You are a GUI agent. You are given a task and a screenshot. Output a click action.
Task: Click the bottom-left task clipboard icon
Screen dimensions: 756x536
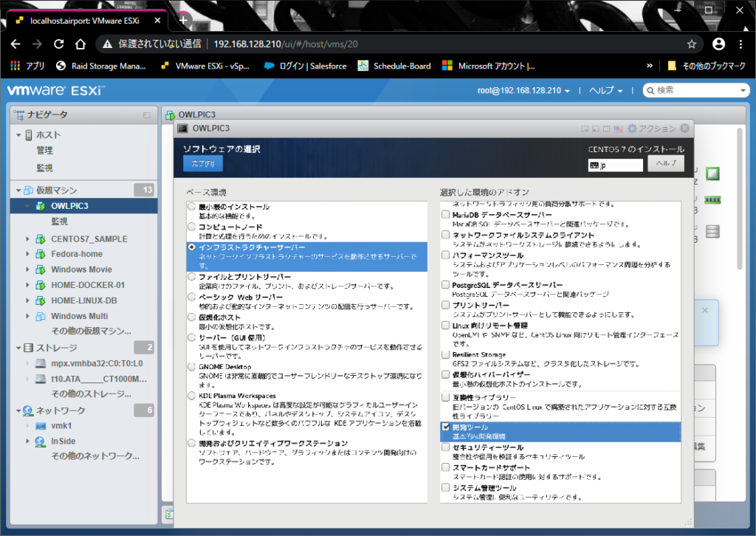(169, 515)
